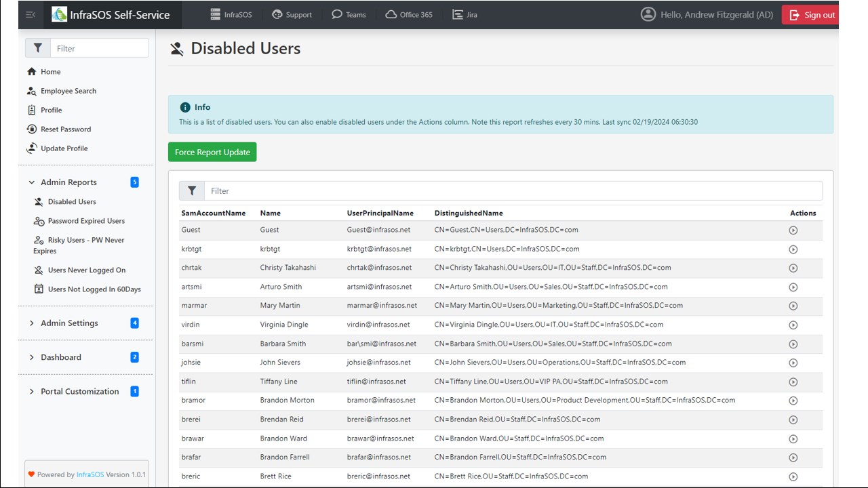Open the Employee Search page
The height and width of the screenshot is (488, 868).
pos(68,91)
